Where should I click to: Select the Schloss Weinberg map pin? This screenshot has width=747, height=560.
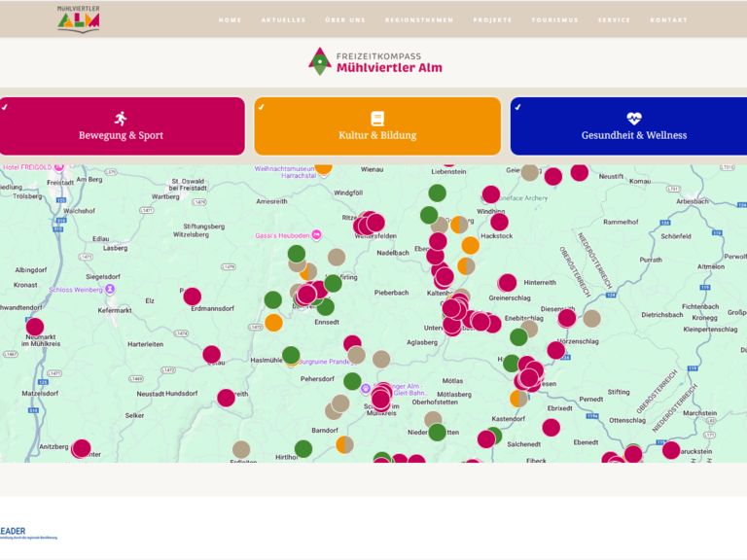[x=110, y=289]
